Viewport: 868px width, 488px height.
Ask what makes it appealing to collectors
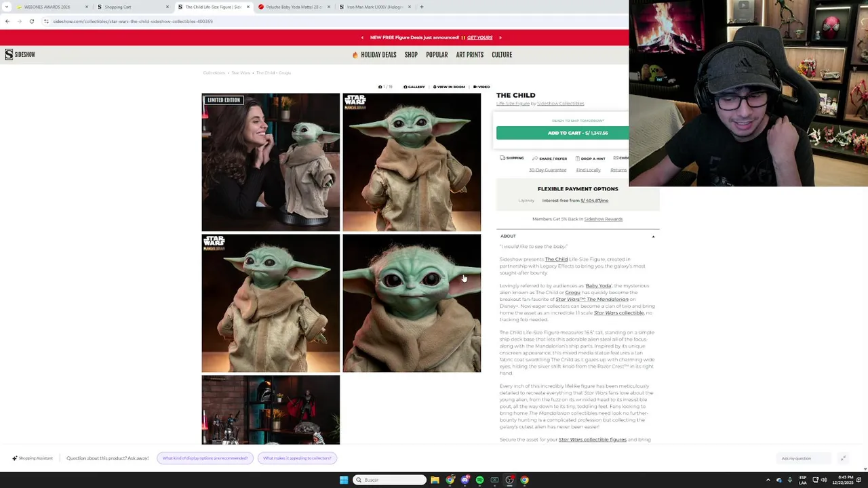297,458
